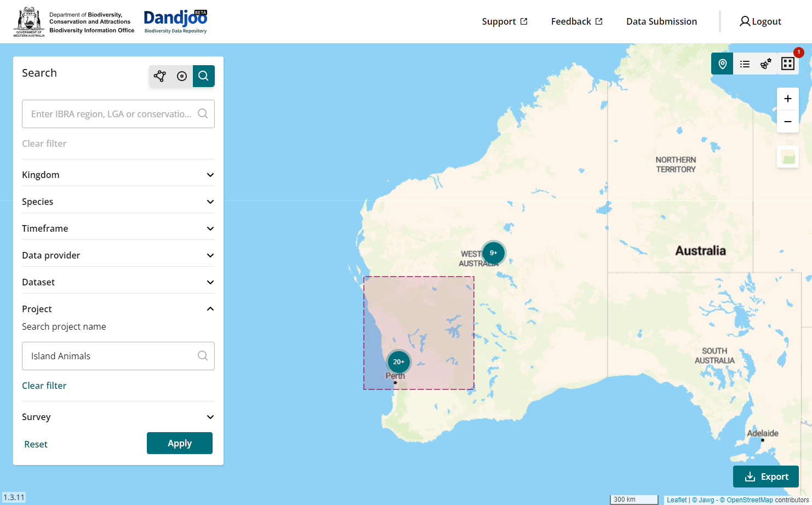The height and width of the screenshot is (505, 812).
Task: Click the magnifier in the region search field
Action: click(x=203, y=113)
